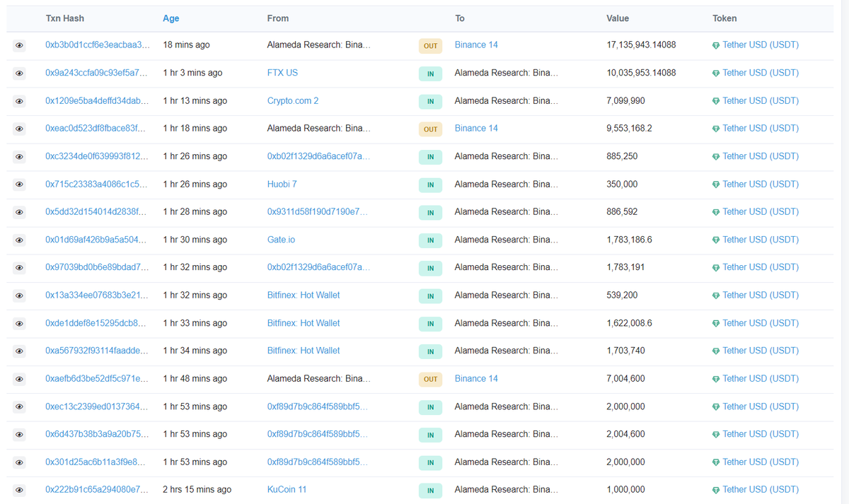Open sender 0x9311d58f190d7190e7 address
The height and width of the screenshot is (504, 849).
318,211
